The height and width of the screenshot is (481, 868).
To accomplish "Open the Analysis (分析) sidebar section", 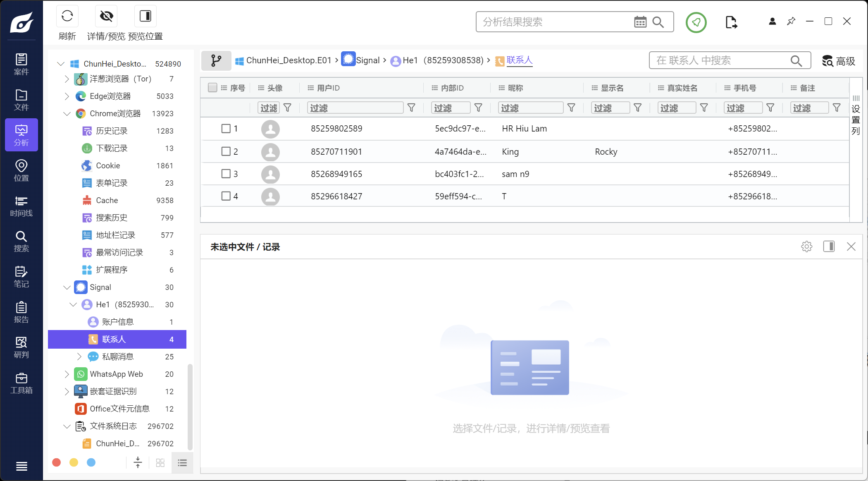I will (21, 135).
